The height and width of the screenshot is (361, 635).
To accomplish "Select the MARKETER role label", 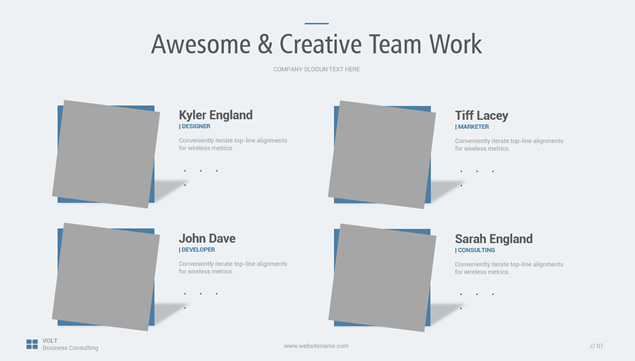I will [x=473, y=127].
